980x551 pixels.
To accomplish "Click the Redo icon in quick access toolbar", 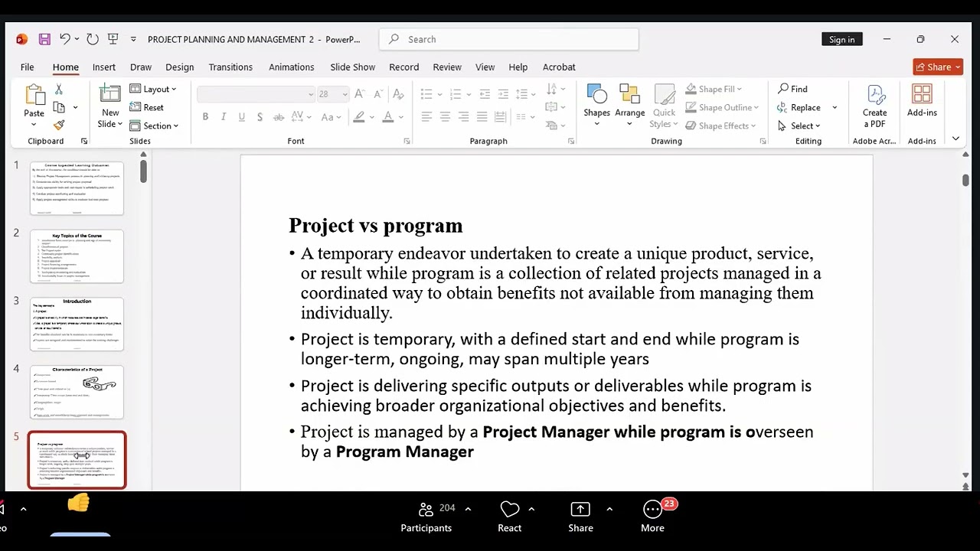I will [x=93, y=39].
